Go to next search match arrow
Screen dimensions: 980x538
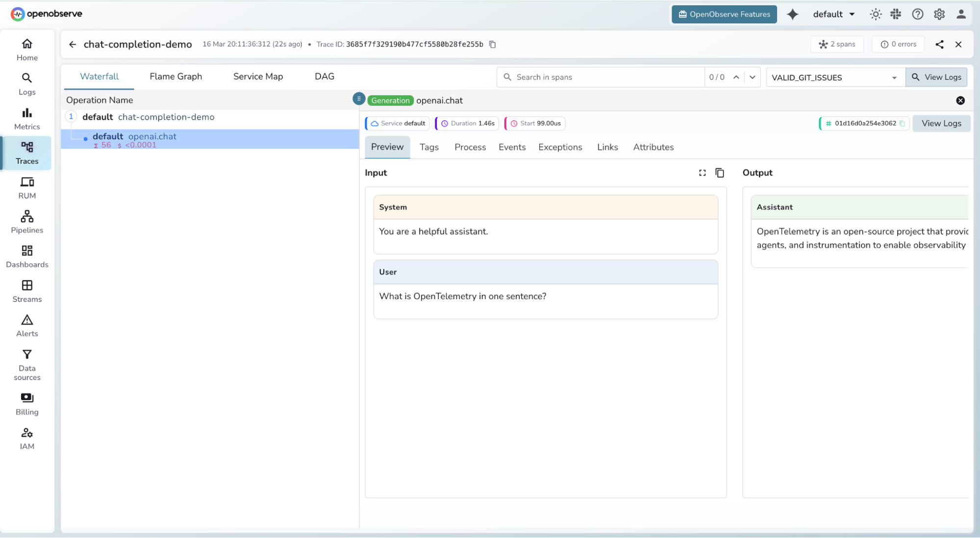coord(753,77)
